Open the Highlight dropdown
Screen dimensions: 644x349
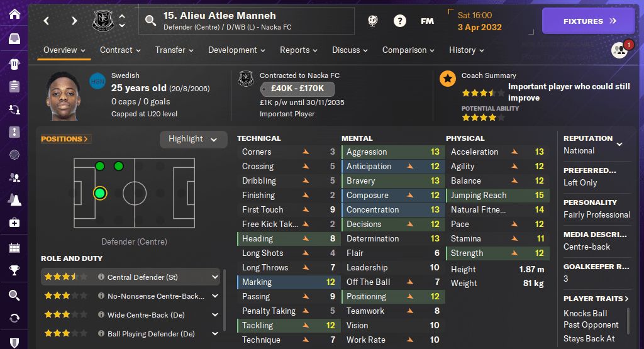[193, 139]
